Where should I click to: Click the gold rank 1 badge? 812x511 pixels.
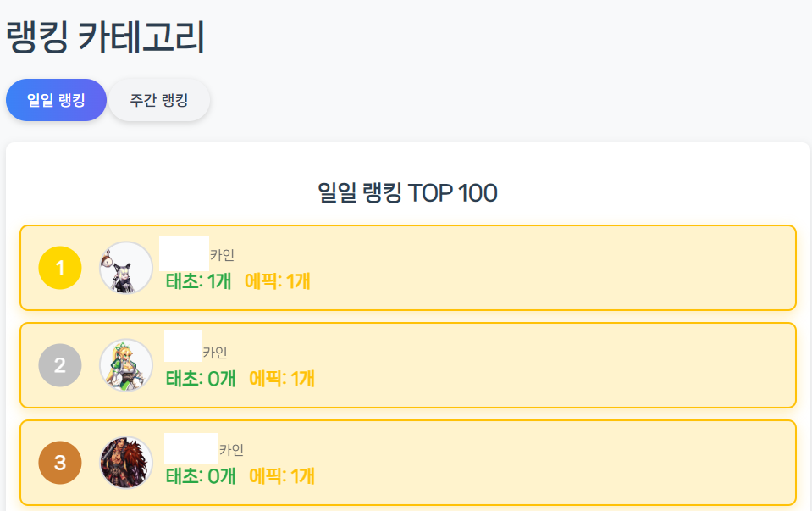coord(60,268)
